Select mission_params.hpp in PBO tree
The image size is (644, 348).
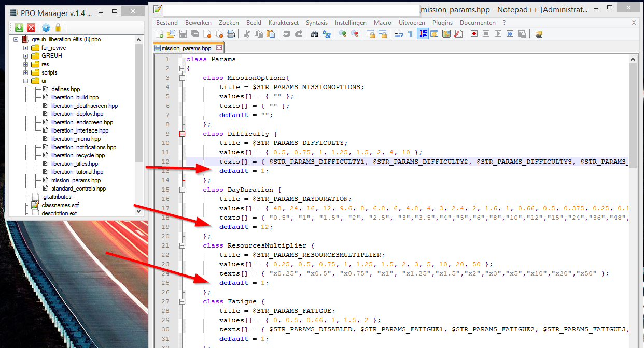coord(76,180)
